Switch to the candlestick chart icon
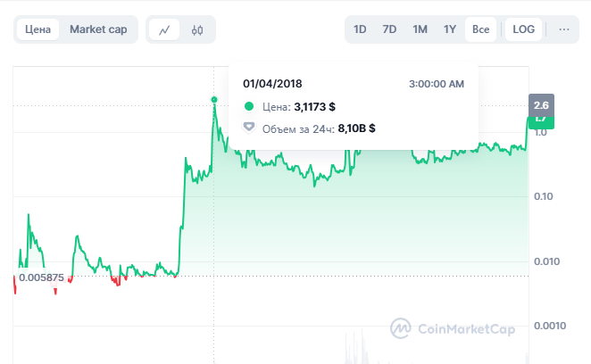The height and width of the screenshot is (364, 591). (x=197, y=29)
